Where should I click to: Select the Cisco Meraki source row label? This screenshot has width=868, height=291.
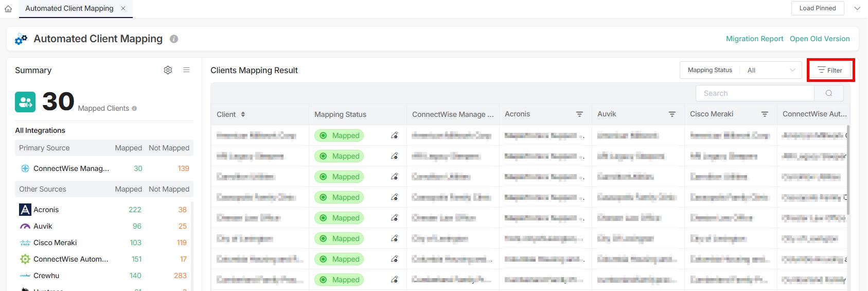(x=55, y=243)
